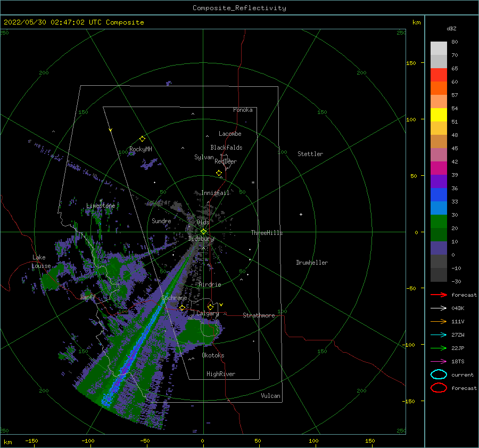Click the green 22JP arrow legend icon

[439, 348]
